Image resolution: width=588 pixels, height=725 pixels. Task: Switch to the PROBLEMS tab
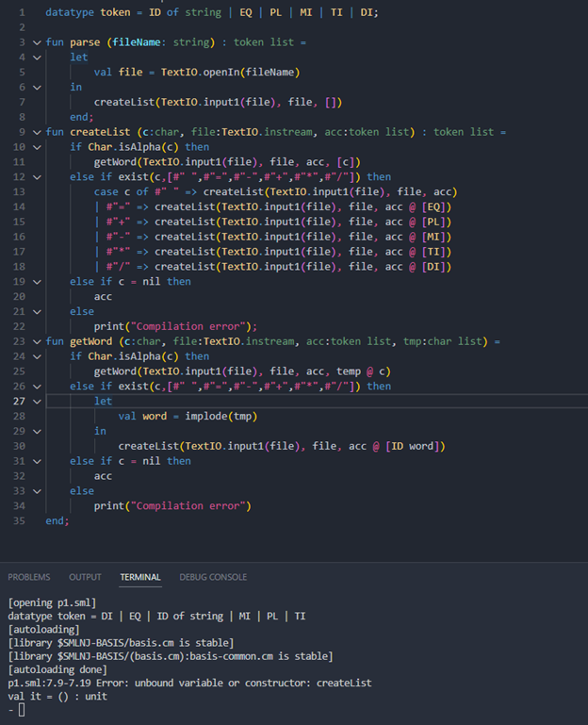(x=28, y=577)
